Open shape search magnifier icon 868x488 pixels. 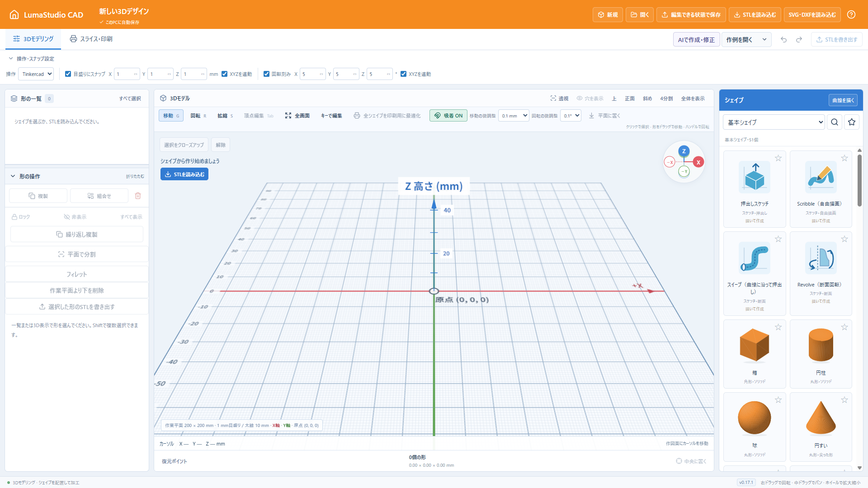tap(835, 122)
